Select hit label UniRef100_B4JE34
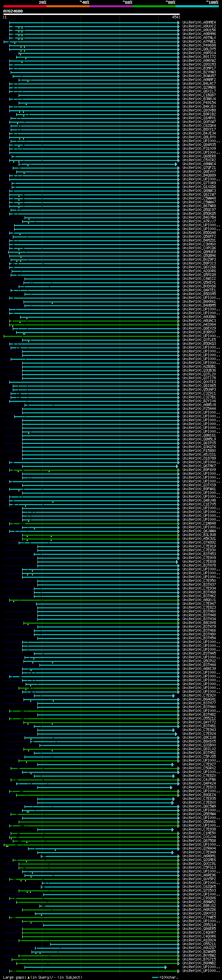Viewport: 222px width, 980px height. point(199,133)
